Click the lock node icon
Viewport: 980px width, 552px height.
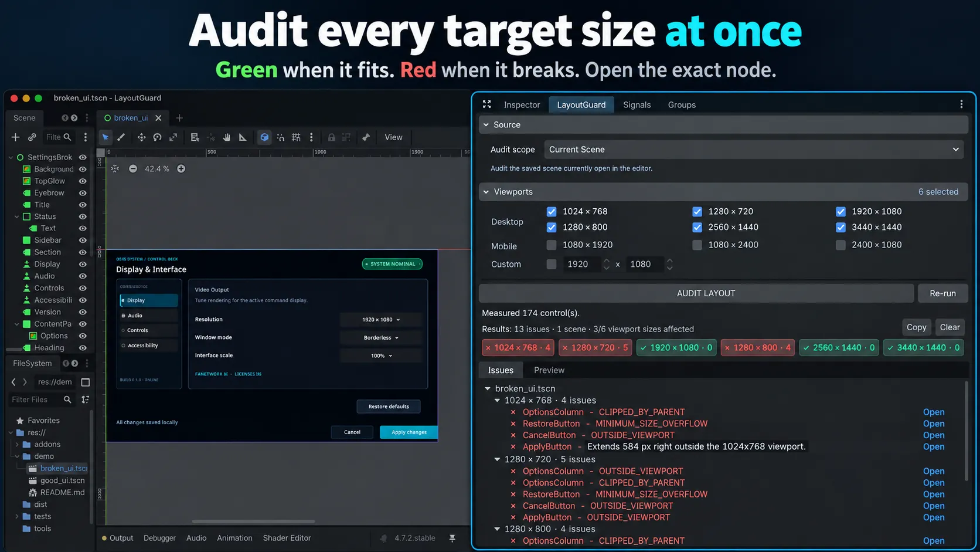tap(331, 137)
